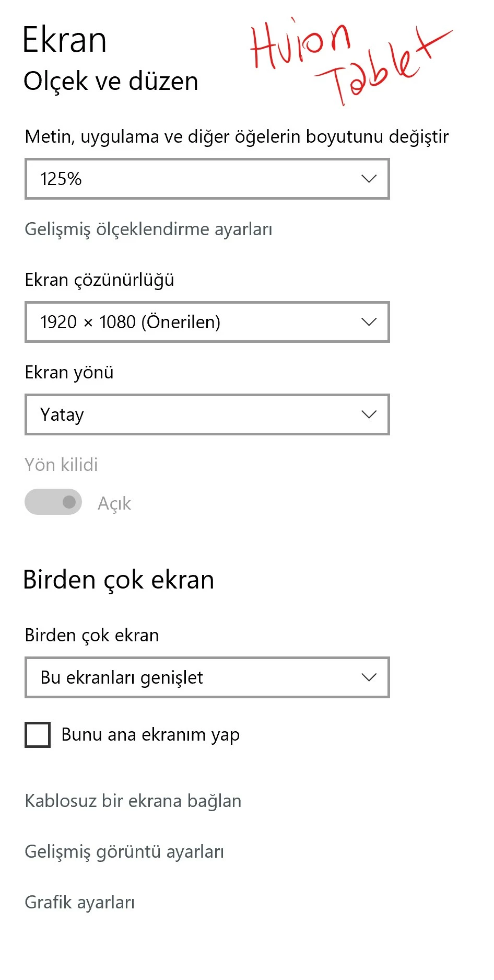Check the Bunu ana ekranım yap checkbox
This screenshot has width=494, height=980.
coord(38,735)
